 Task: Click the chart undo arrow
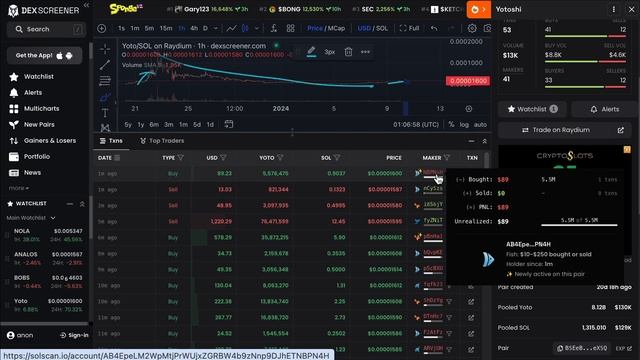pyautogui.click(x=434, y=29)
